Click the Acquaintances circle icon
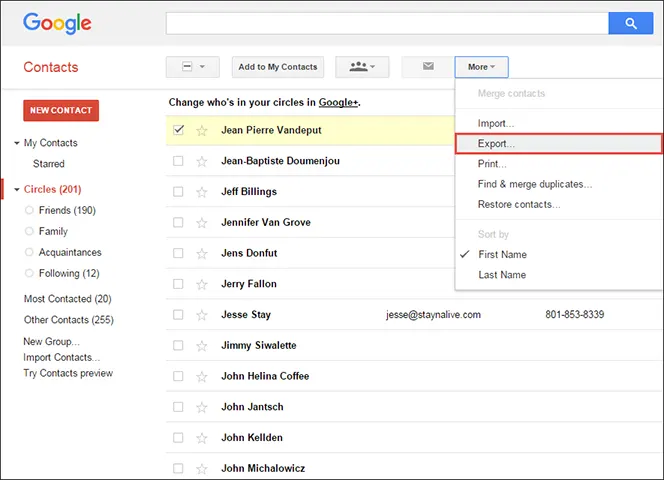 point(29,252)
